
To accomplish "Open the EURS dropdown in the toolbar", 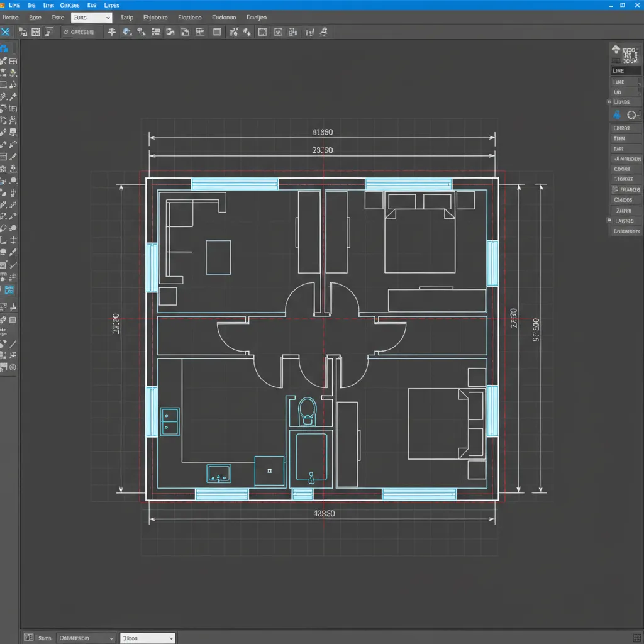I will coord(91,17).
